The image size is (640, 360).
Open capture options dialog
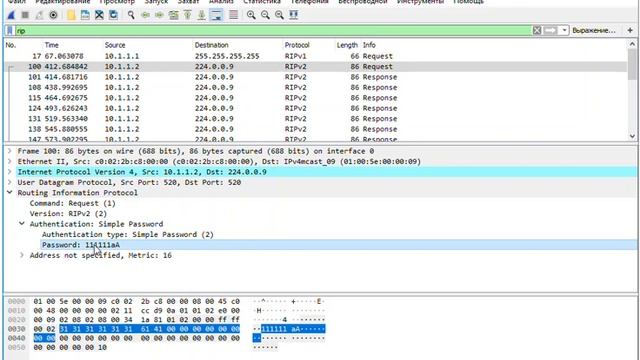click(x=53, y=15)
